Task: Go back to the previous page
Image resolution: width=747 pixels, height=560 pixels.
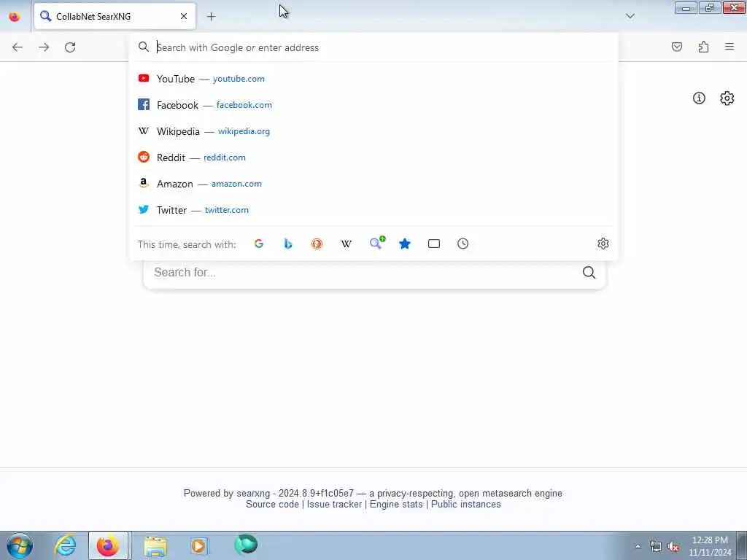Action: (18, 47)
